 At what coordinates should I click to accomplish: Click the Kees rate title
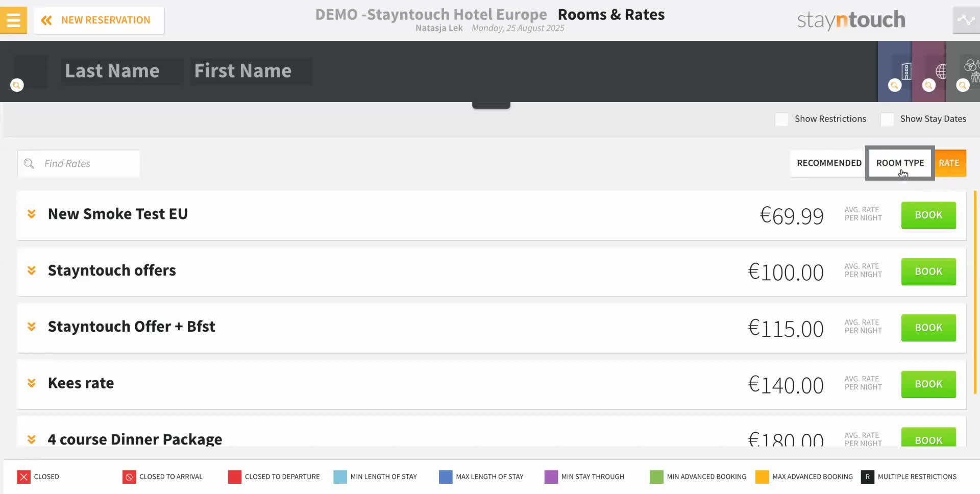(x=81, y=383)
